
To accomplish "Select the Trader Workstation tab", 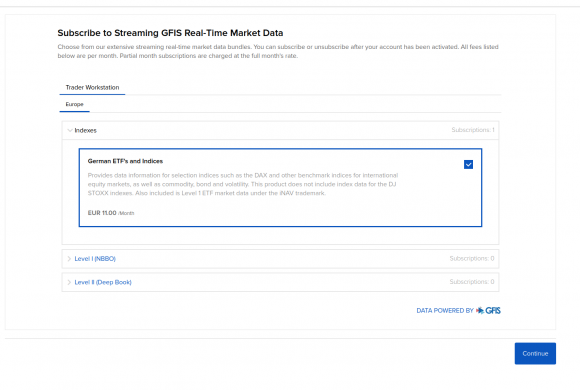I will tap(92, 87).
